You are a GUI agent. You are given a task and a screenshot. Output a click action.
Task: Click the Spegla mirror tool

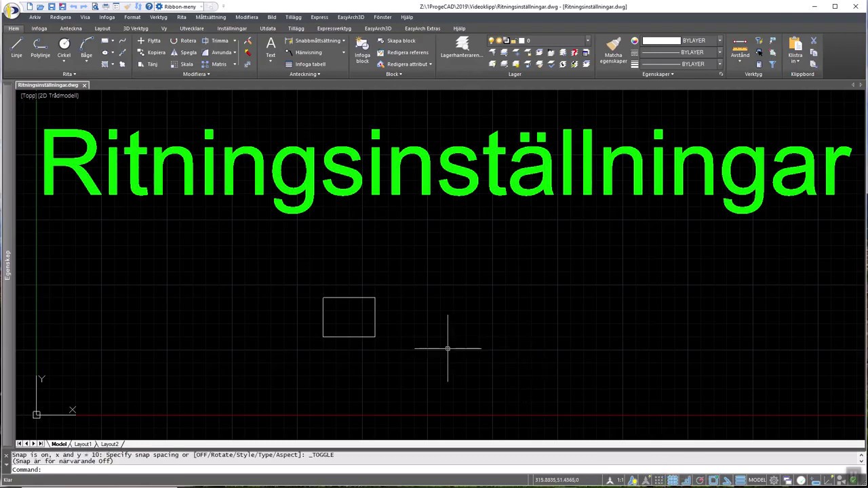coord(184,52)
